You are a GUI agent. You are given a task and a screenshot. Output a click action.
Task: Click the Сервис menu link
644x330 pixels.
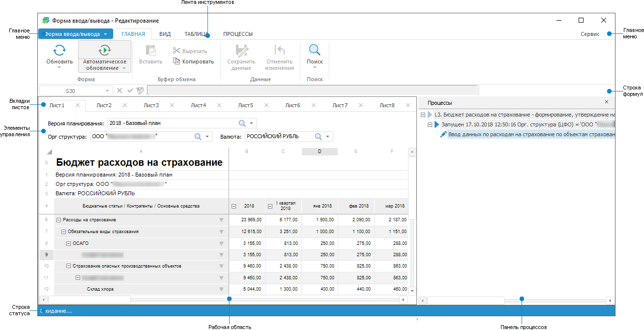click(x=589, y=34)
